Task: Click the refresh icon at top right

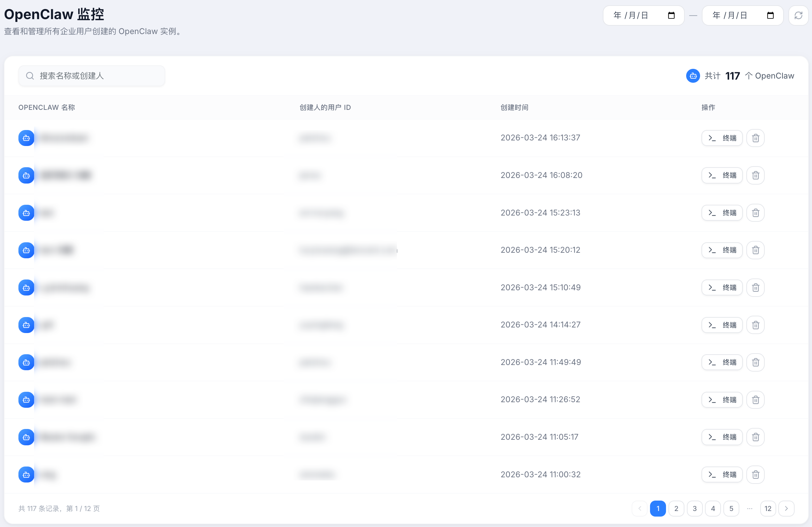Action: click(x=798, y=16)
